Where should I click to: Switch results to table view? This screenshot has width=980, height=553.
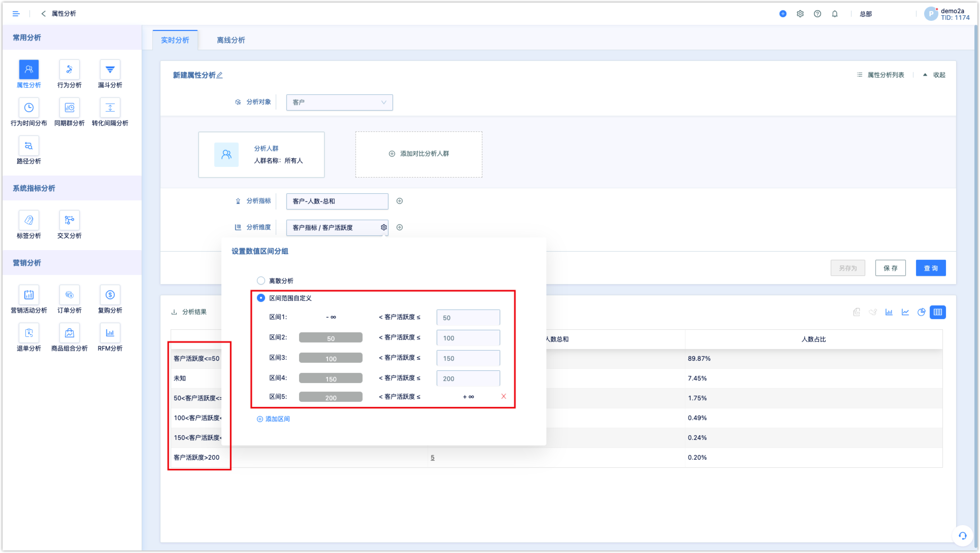937,312
